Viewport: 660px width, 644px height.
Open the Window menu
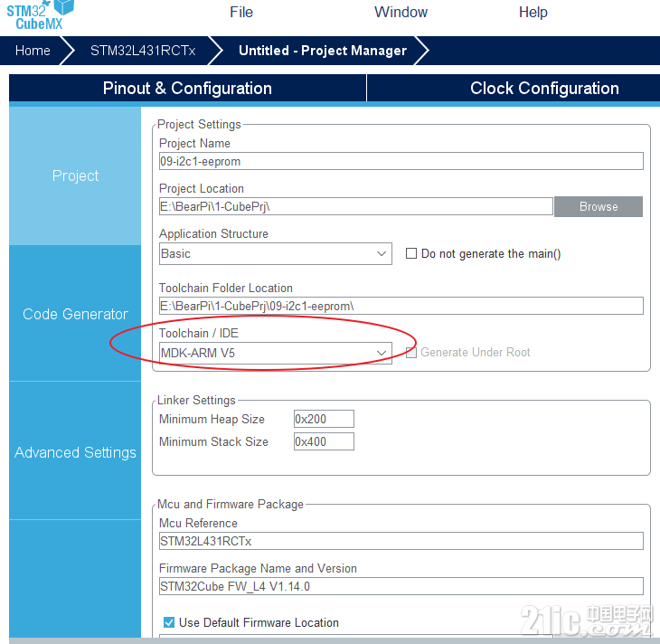coord(401,13)
